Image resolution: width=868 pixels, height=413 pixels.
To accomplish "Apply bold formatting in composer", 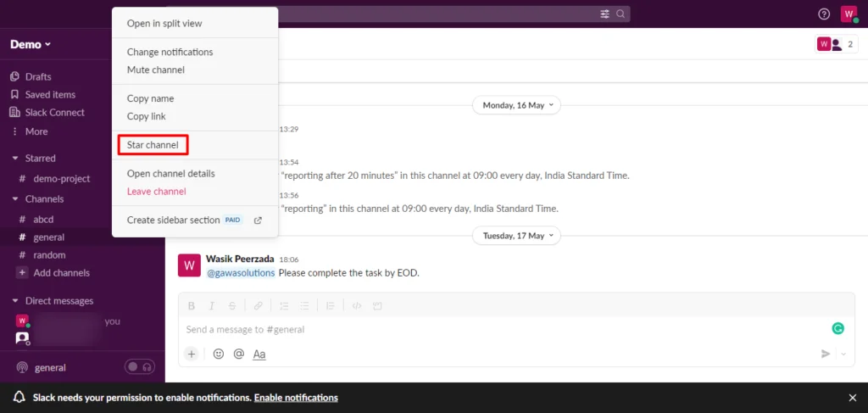I will click(x=192, y=305).
